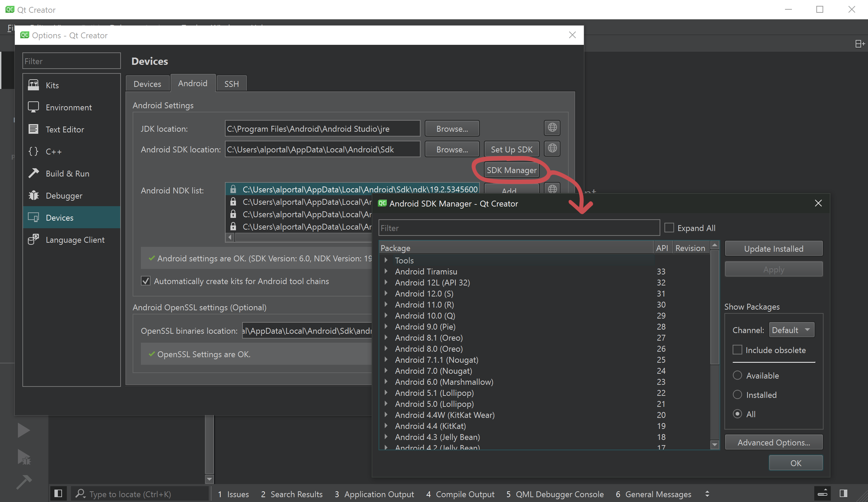Sort packages by the API column header
Screen dimensions: 868x502
(x=662, y=248)
